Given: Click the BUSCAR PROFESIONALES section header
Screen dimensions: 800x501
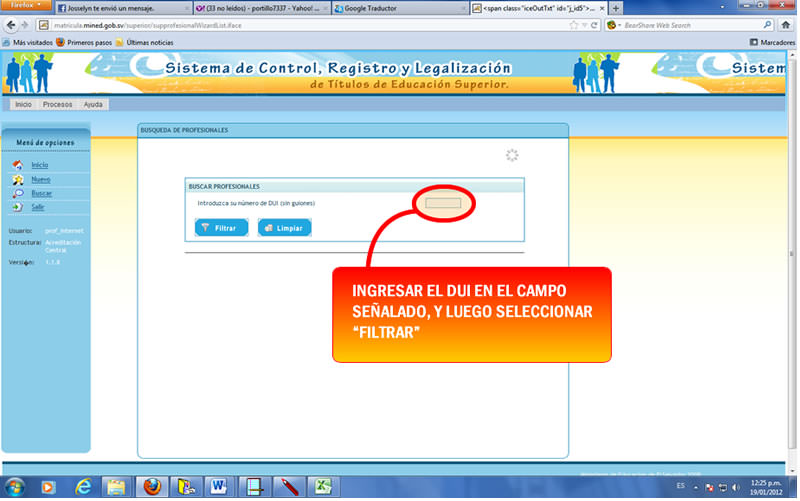Looking at the screenshot, I should pos(224,186).
